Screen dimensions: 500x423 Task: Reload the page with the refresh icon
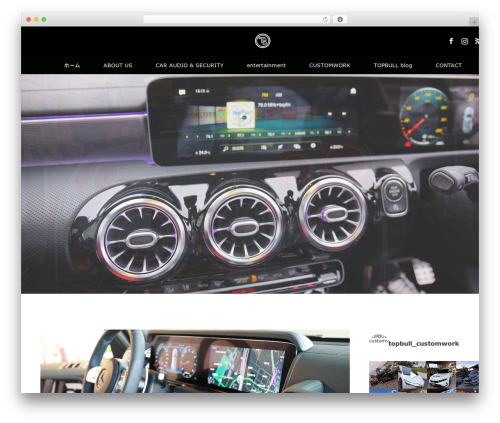[325, 20]
